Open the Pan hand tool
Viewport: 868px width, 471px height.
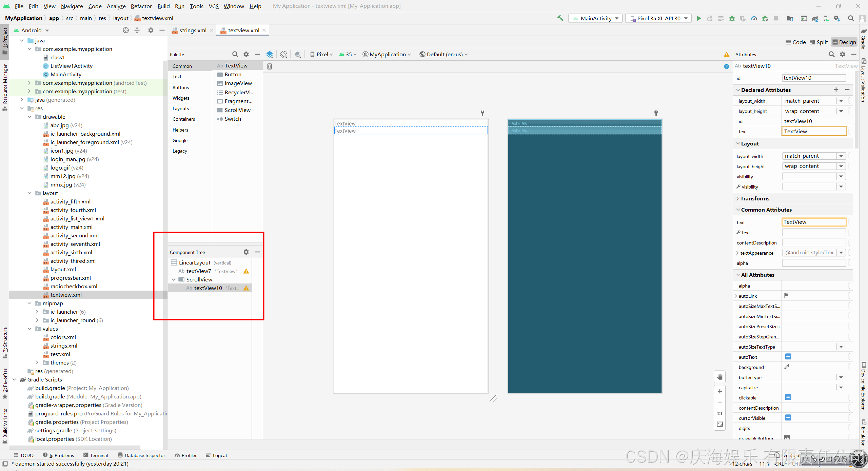[719, 377]
